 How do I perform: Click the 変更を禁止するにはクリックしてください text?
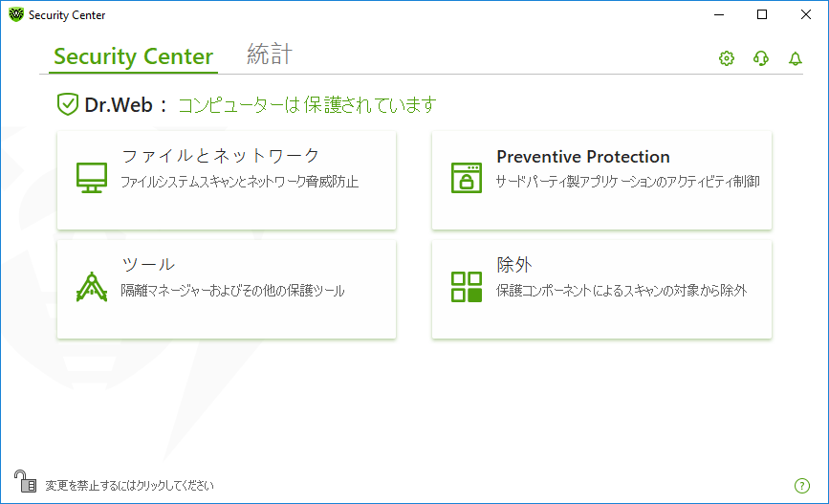click(129, 486)
